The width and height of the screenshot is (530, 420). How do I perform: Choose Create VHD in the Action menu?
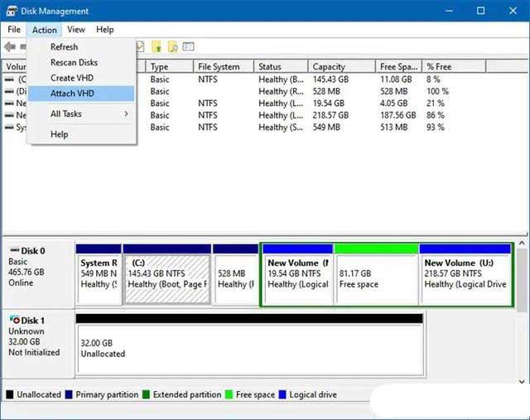[x=71, y=78]
